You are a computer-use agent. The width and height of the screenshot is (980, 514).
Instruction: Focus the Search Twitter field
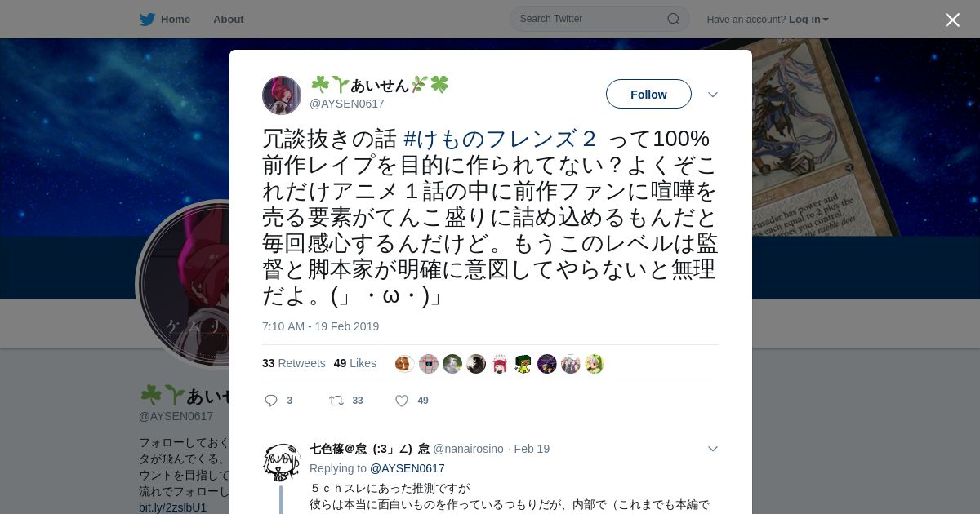coord(599,19)
